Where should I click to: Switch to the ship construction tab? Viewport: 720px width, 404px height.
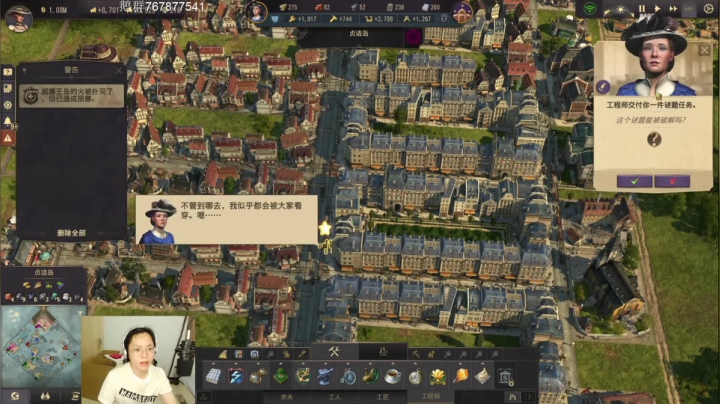click(382, 352)
